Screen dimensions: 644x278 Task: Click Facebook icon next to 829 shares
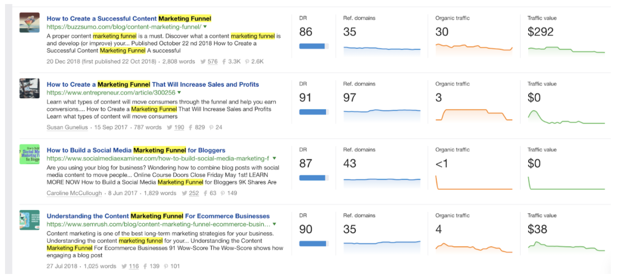(191, 128)
